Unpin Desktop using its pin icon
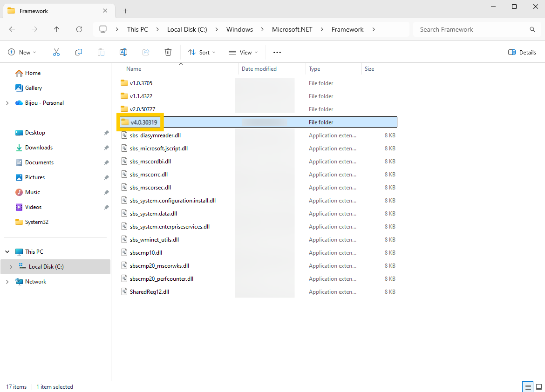 [x=106, y=133]
